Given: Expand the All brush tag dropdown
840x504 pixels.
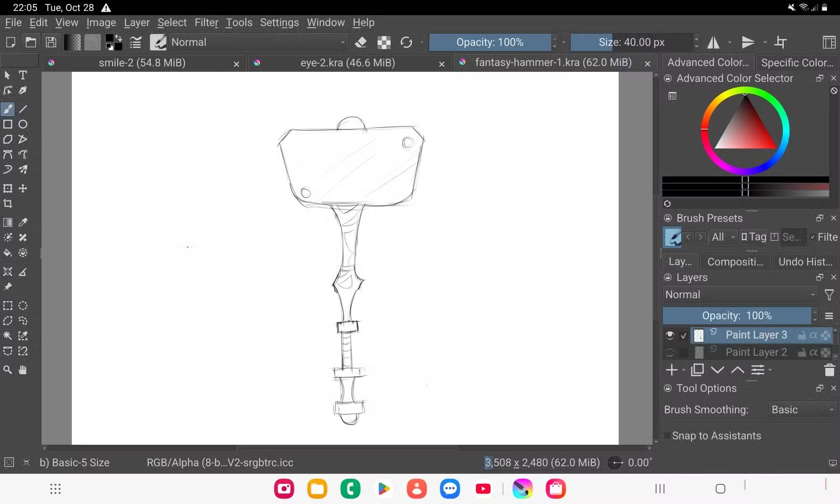Looking at the screenshot, I should (723, 237).
